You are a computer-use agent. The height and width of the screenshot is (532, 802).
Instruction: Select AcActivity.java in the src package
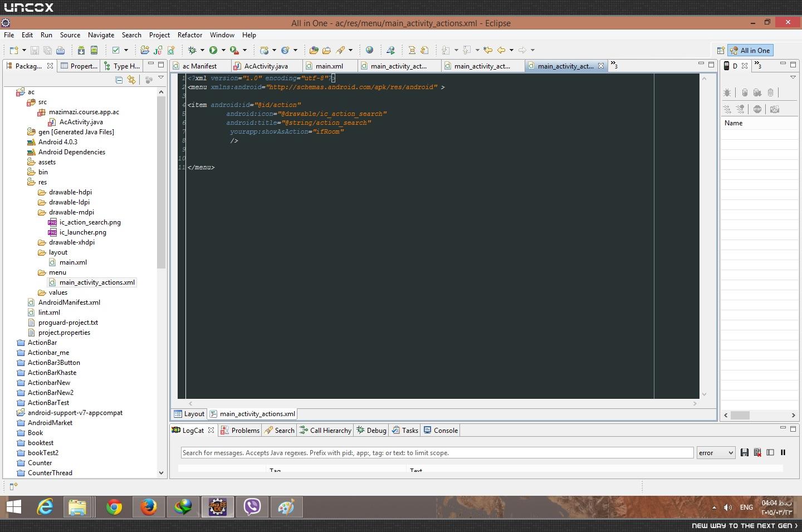(x=81, y=122)
